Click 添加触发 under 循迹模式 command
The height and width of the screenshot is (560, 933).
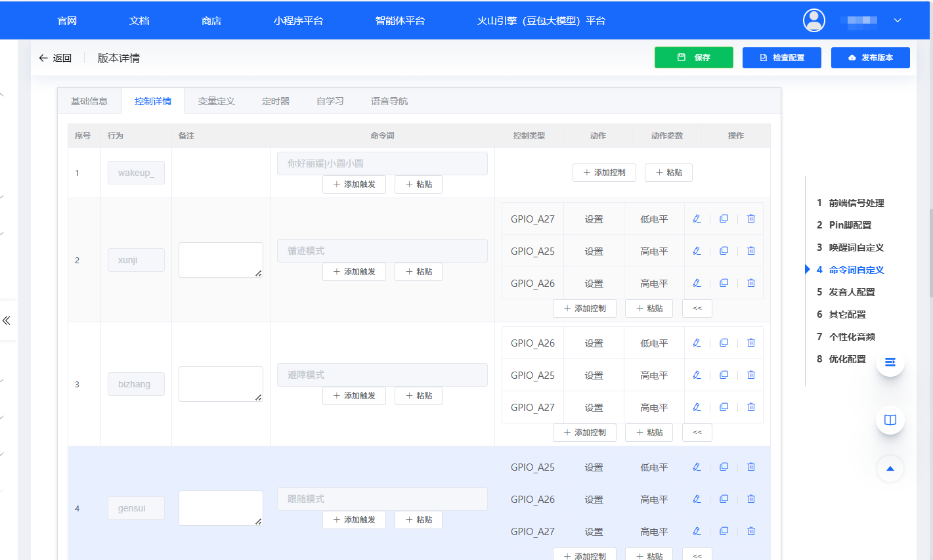tap(354, 272)
